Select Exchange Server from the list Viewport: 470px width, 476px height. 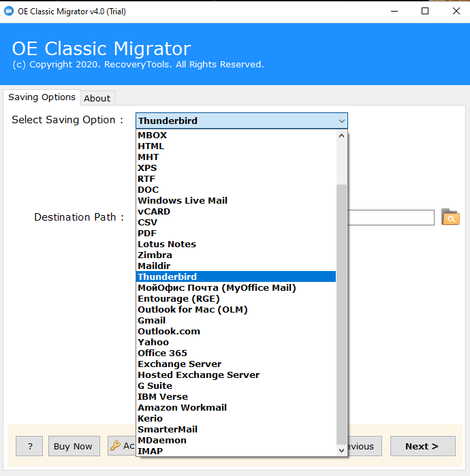[236, 364]
